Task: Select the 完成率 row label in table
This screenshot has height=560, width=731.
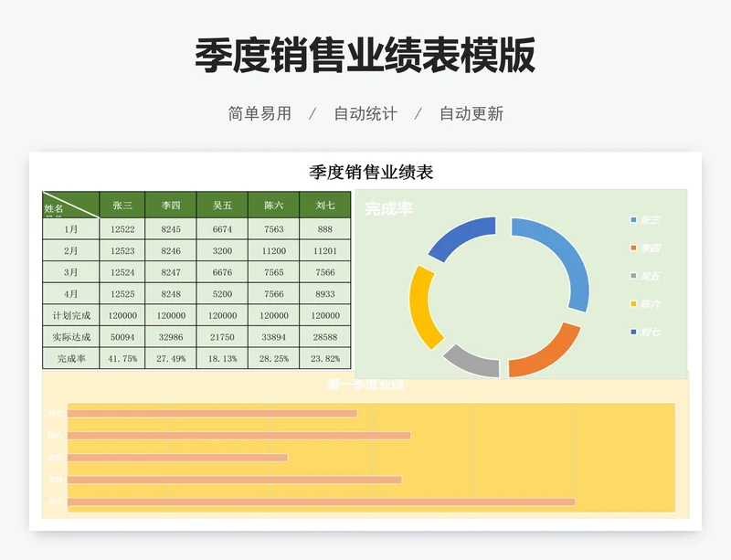Action: tap(71, 359)
